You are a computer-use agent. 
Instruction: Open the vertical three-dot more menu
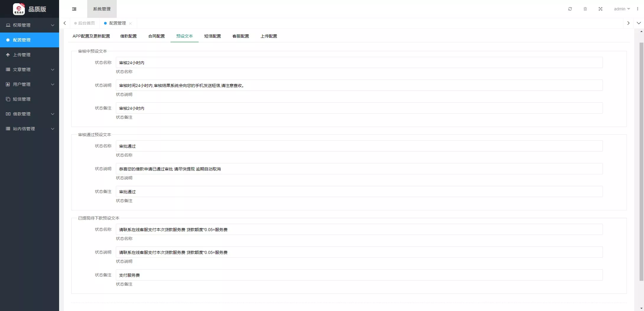[637, 9]
